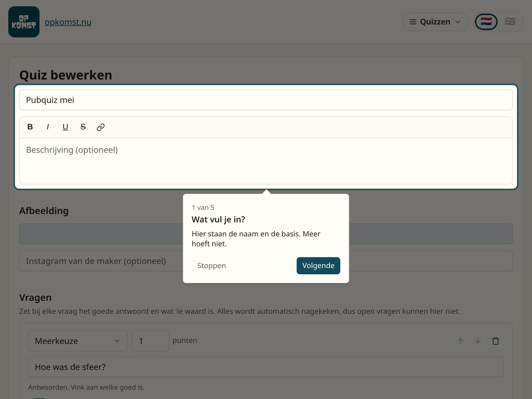This screenshot has height=399, width=532.
Task: Toggle underline formatting button
Action: click(65, 127)
